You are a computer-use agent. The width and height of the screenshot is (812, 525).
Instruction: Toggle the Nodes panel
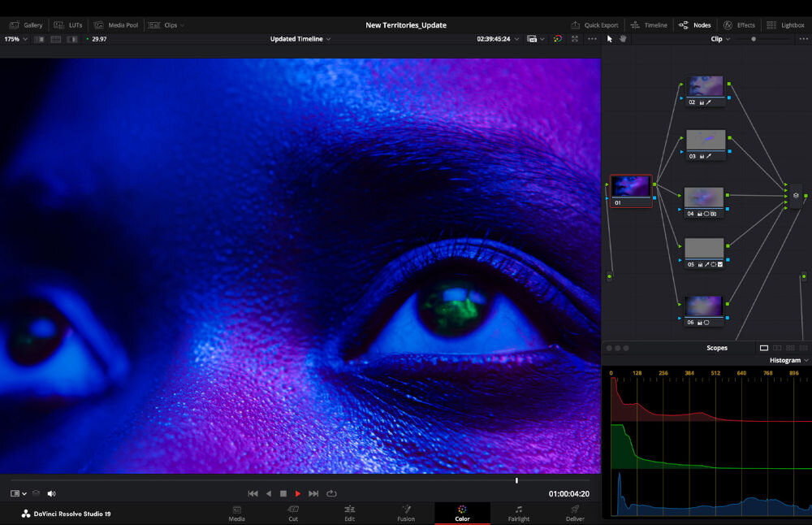pos(695,24)
